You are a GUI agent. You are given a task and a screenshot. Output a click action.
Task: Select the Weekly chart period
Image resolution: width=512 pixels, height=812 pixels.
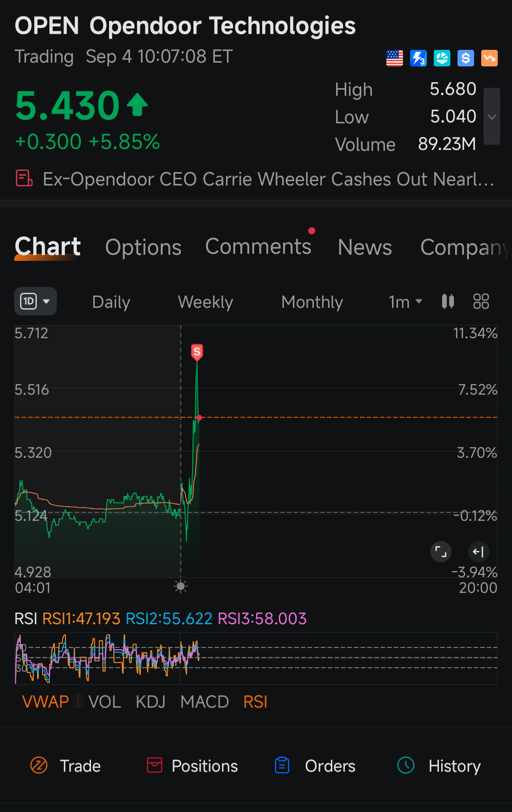205,302
